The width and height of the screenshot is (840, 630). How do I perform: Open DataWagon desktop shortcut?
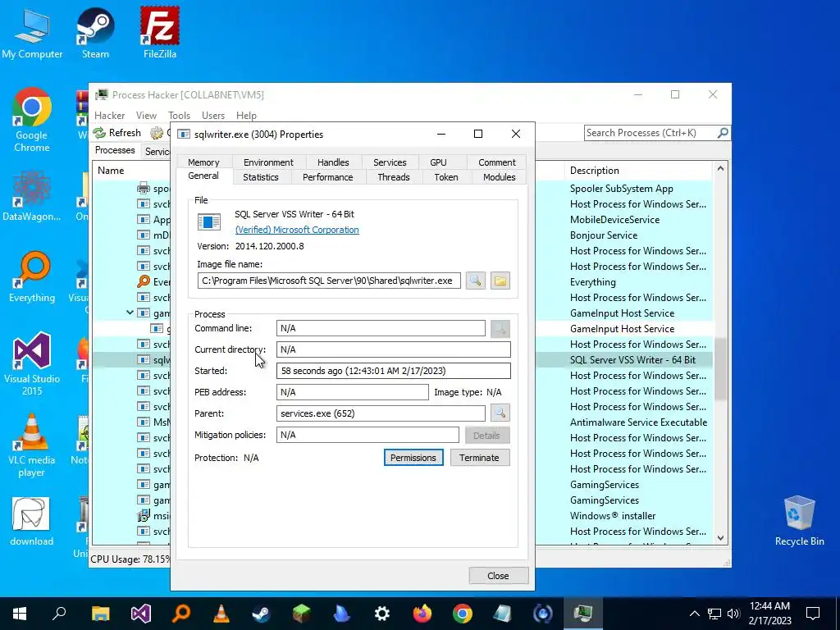pos(32,195)
